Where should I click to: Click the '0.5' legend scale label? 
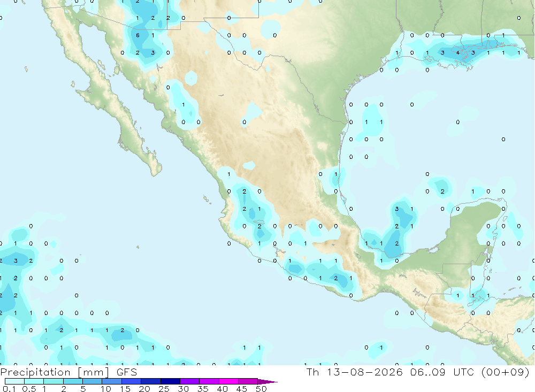click(x=29, y=389)
